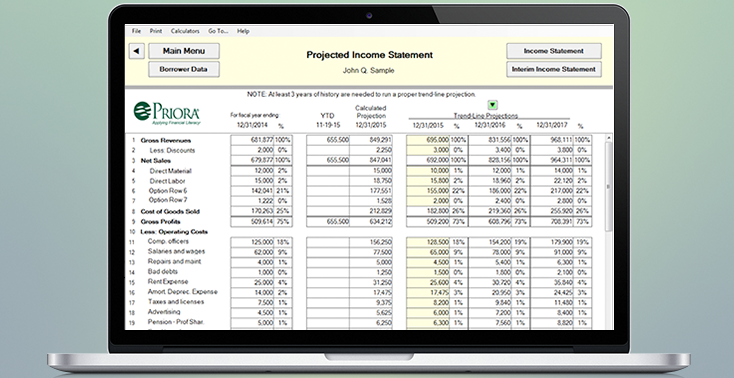Screen dimensions: 734x378
Task: Click calculated projection value 849,291
Action: [371, 140]
